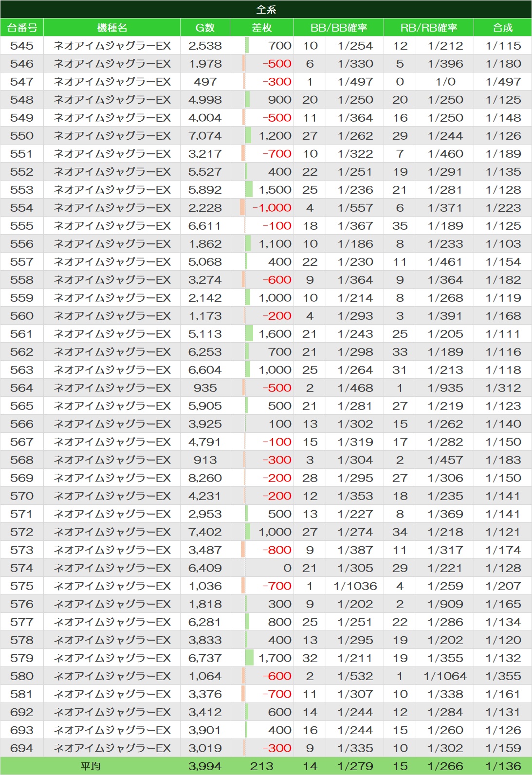Click G数 value 4,791 in row 567
Screen dimensions: 532x775
pyautogui.click(x=205, y=442)
